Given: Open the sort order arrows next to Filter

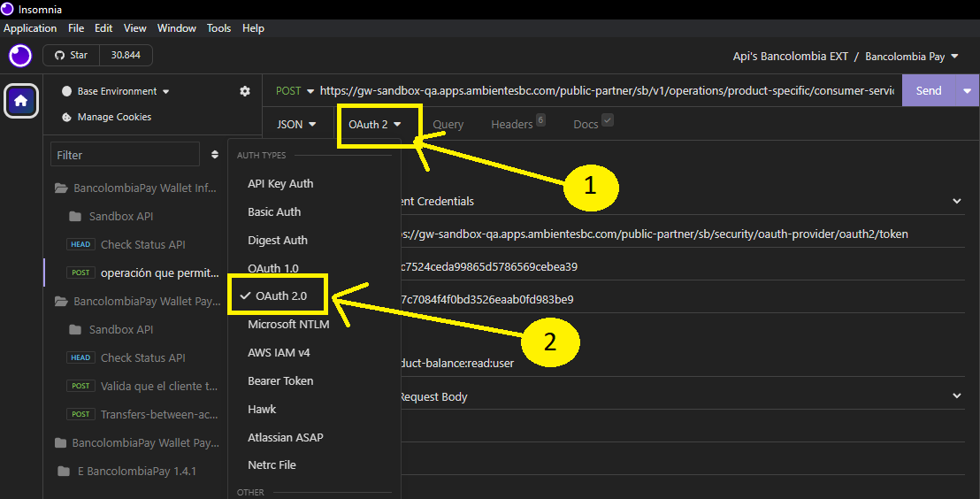Looking at the screenshot, I should pyautogui.click(x=215, y=155).
